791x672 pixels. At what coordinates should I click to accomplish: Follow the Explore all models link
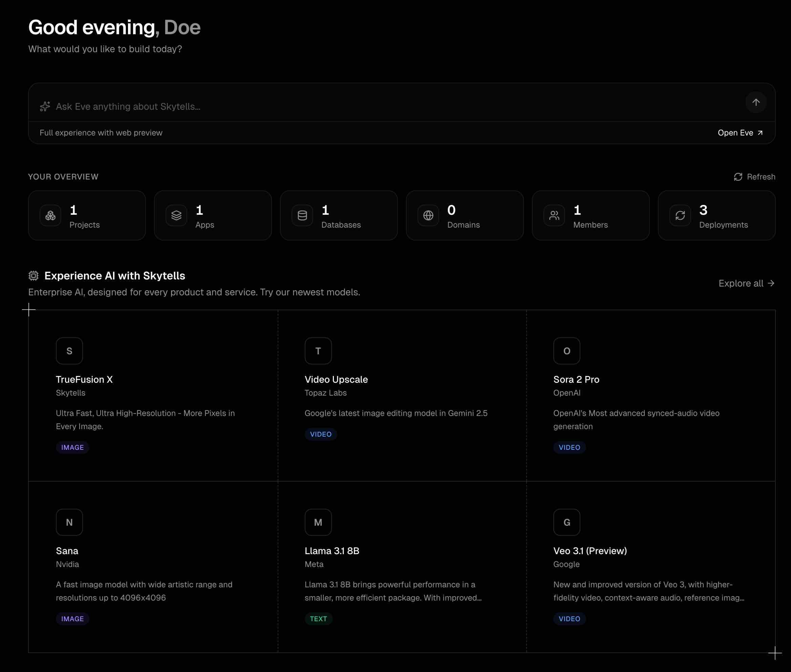(746, 283)
